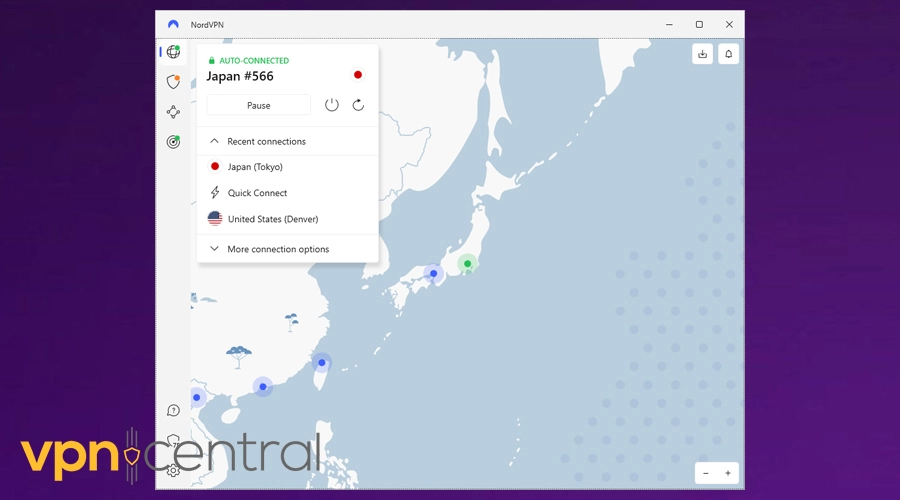Select Quick Connect from recent list
The width and height of the screenshot is (900, 500).
pos(288,193)
